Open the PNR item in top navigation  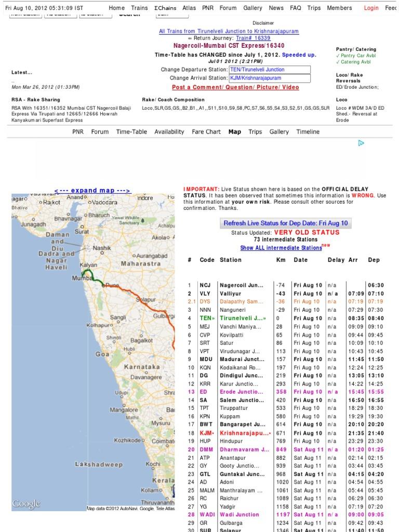[208, 8]
